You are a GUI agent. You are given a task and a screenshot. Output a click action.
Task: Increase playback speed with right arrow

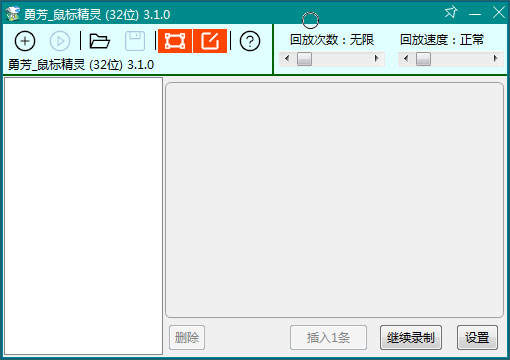pyautogui.click(x=496, y=59)
